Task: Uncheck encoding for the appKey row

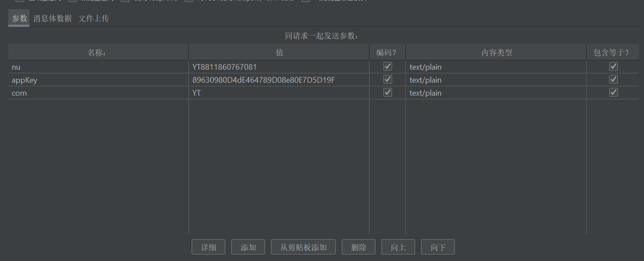Action: tap(387, 79)
